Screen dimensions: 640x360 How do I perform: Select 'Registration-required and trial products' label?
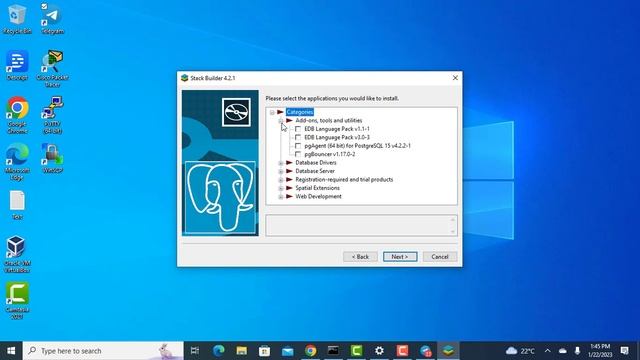(344, 180)
